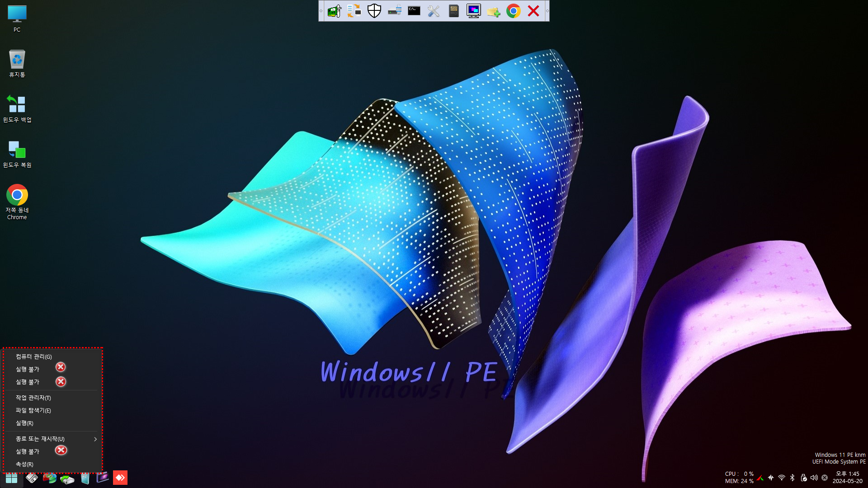868x488 pixels.
Task: Select the 윈도우 백업 desktop shortcut
Action: pos(17,109)
